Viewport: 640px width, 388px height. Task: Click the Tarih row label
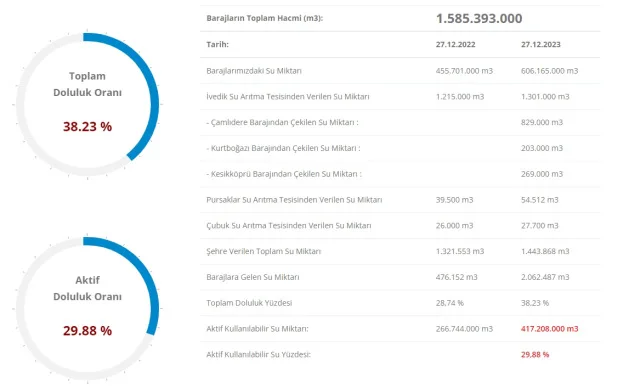[218, 44]
